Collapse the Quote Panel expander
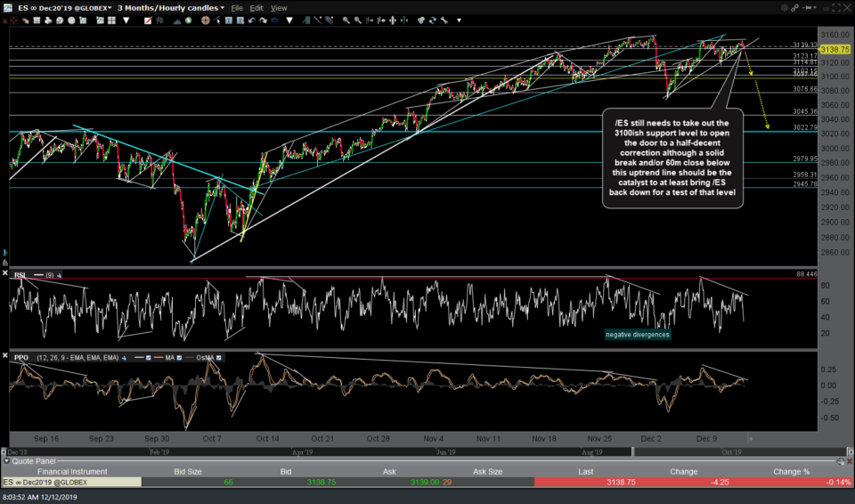 coord(6,461)
